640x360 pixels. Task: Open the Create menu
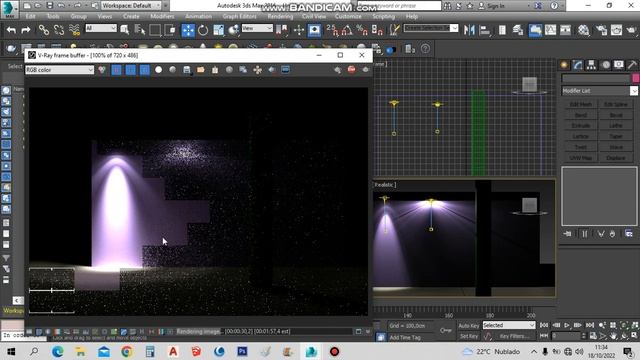(x=131, y=16)
